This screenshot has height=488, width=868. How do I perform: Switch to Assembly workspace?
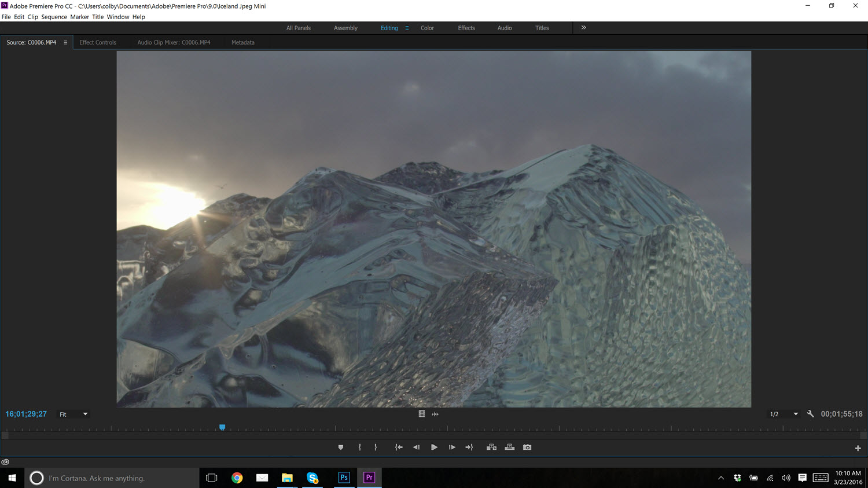point(345,28)
